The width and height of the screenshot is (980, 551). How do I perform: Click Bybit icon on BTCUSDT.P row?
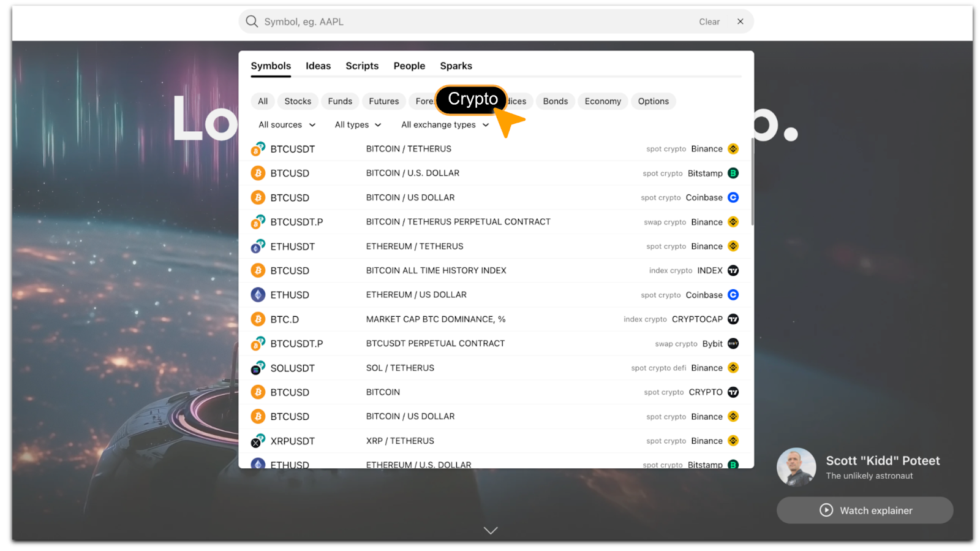click(733, 344)
